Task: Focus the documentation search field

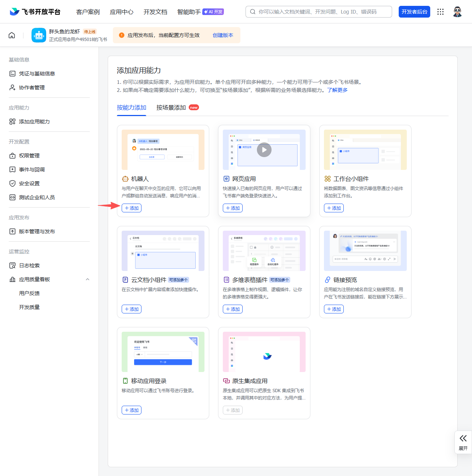Action: pyautogui.click(x=319, y=12)
